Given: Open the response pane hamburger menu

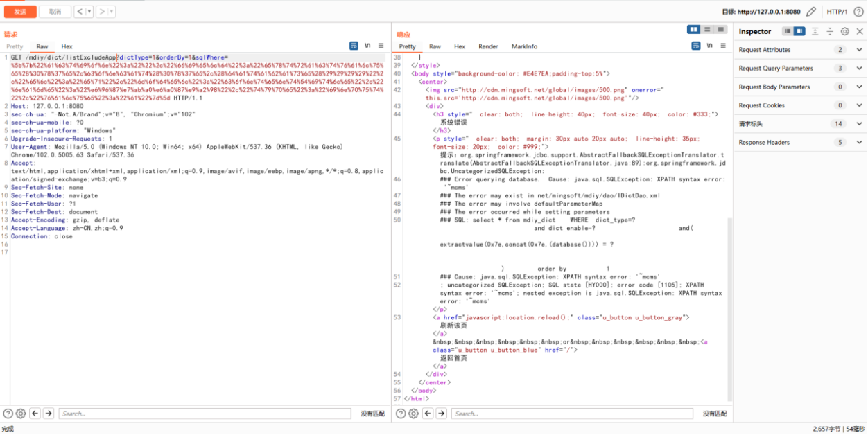Looking at the screenshot, I should coord(722,46).
